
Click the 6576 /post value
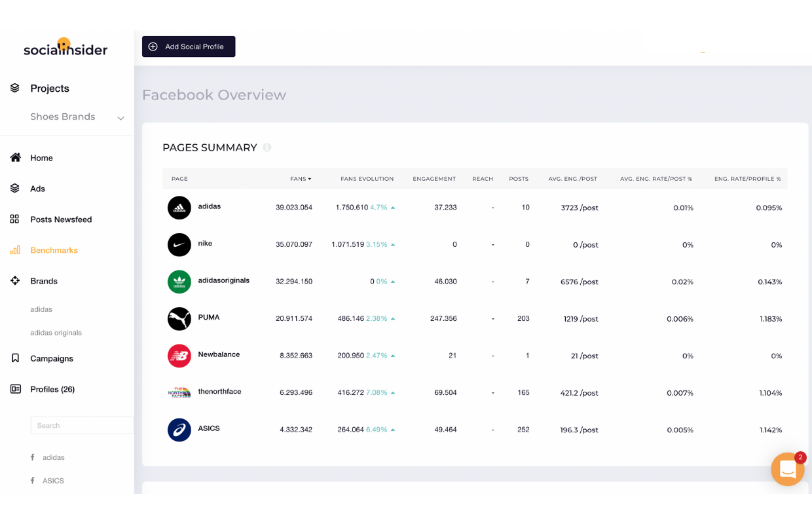580,282
